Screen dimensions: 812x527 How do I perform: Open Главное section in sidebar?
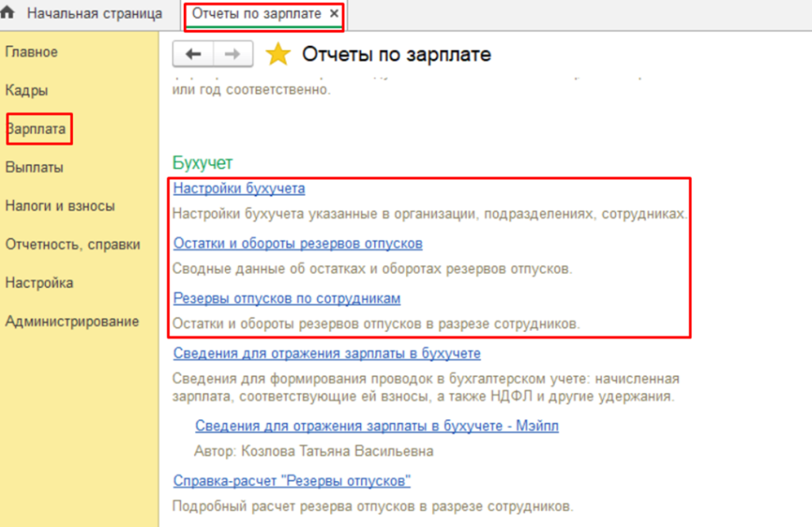[31, 52]
